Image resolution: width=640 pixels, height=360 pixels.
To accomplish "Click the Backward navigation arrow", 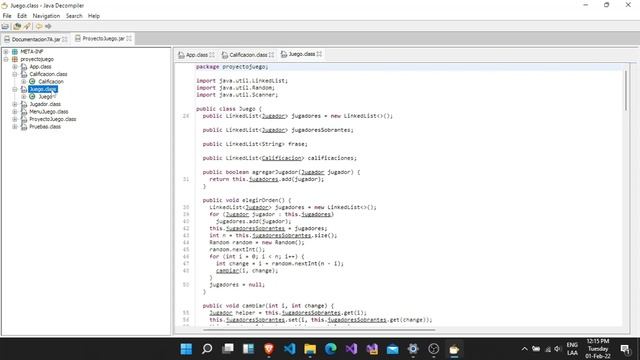I will 39,27.
